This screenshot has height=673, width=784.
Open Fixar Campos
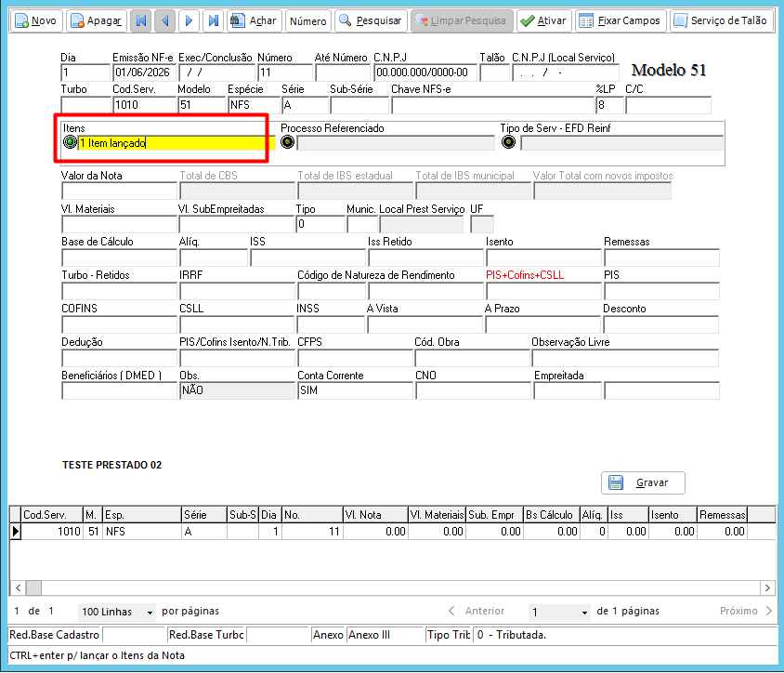pyautogui.click(x=621, y=21)
